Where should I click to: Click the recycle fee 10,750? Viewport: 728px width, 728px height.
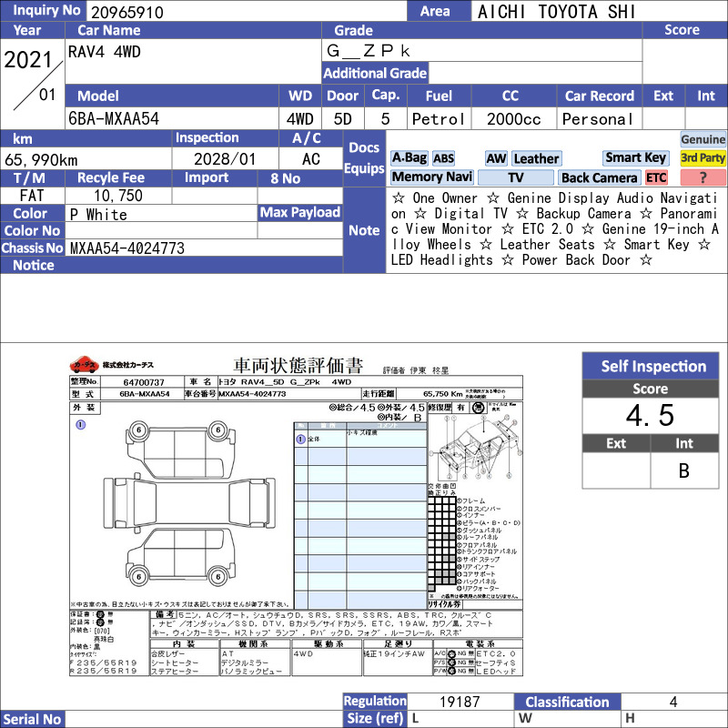(118, 196)
